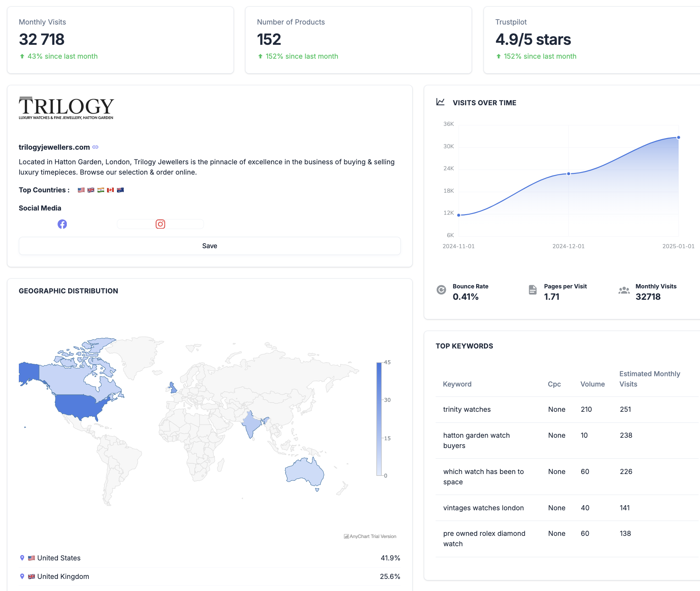Screen dimensions: 700x591
Task: Click the Pages per Visit document icon
Action: (x=533, y=290)
